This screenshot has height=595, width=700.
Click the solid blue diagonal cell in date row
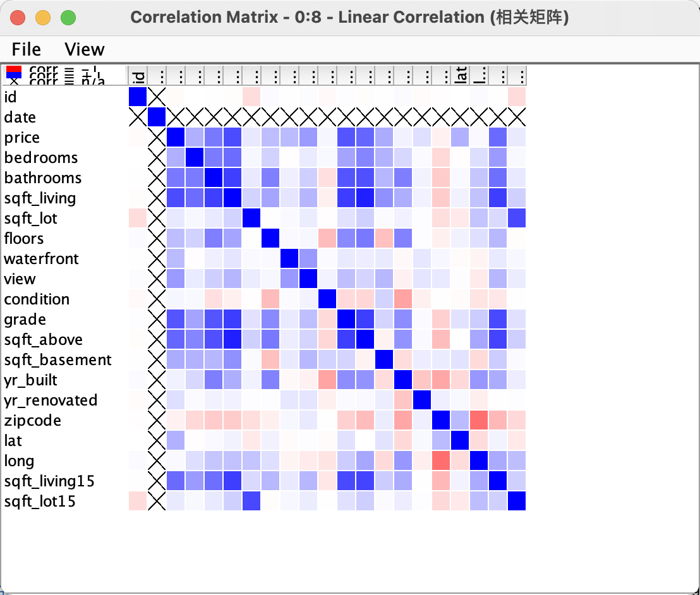tap(157, 117)
